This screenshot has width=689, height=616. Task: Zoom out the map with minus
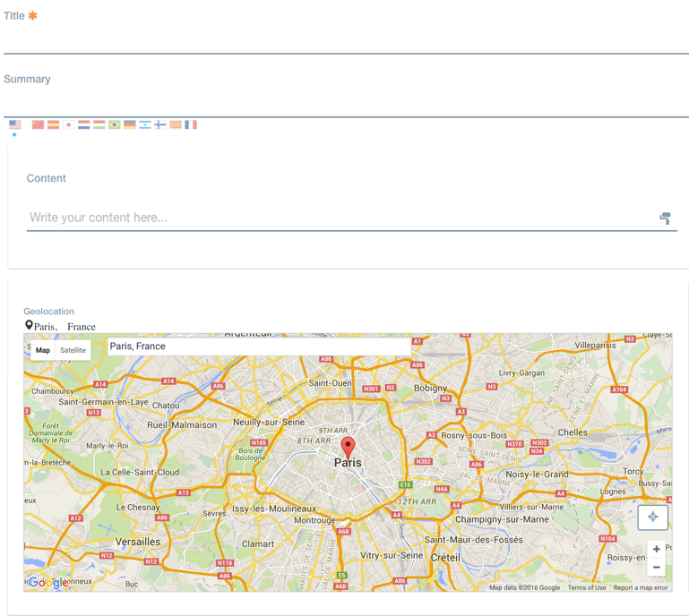click(x=657, y=567)
